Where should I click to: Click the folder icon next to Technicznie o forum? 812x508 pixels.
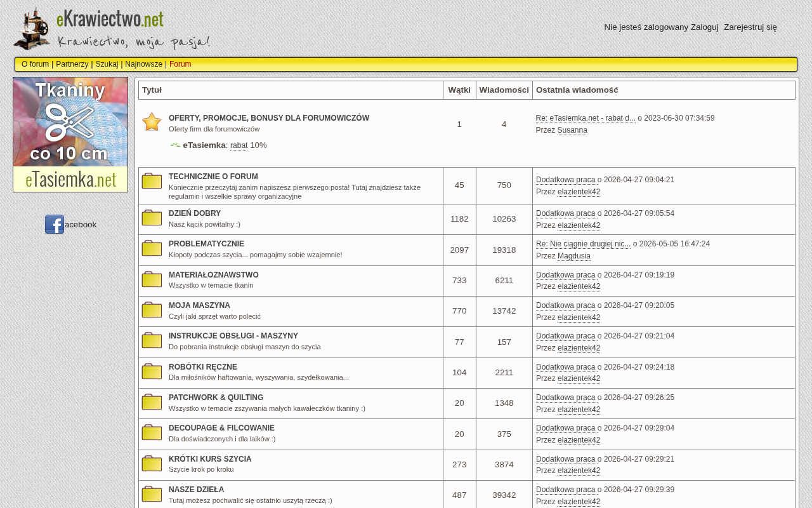tap(152, 181)
